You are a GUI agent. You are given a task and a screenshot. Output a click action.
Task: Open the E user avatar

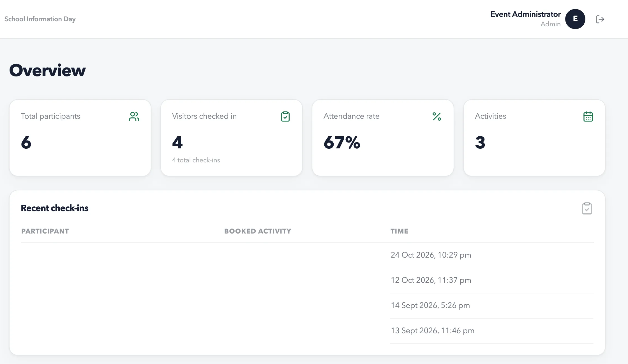click(x=575, y=19)
